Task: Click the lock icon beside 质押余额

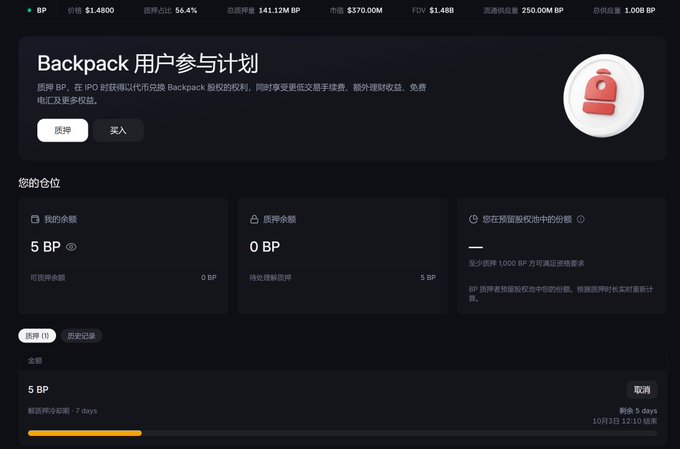Action: click(x=254, y=220)
